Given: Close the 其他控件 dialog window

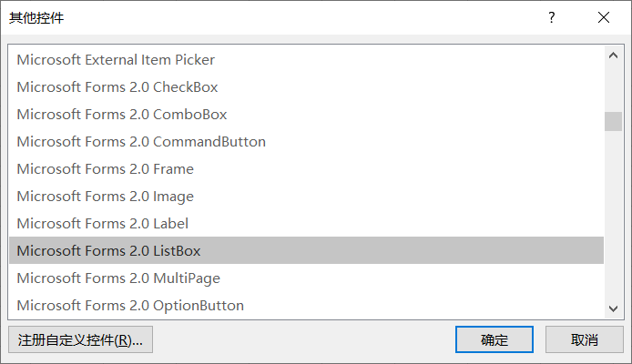Looking at the screenshot, I should click(x=604, y=17).
